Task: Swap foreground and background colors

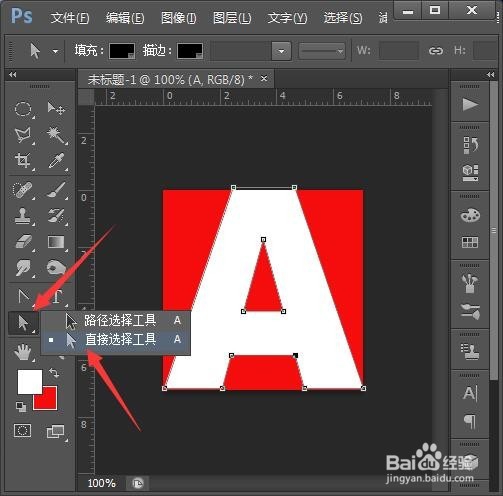Action: (x=54, y=373)
